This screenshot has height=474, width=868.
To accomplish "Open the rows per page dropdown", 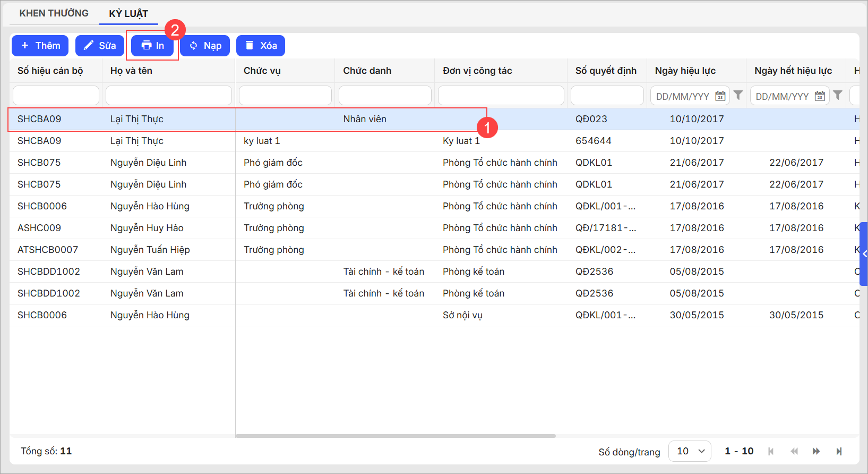I will [x=690, y=451].
